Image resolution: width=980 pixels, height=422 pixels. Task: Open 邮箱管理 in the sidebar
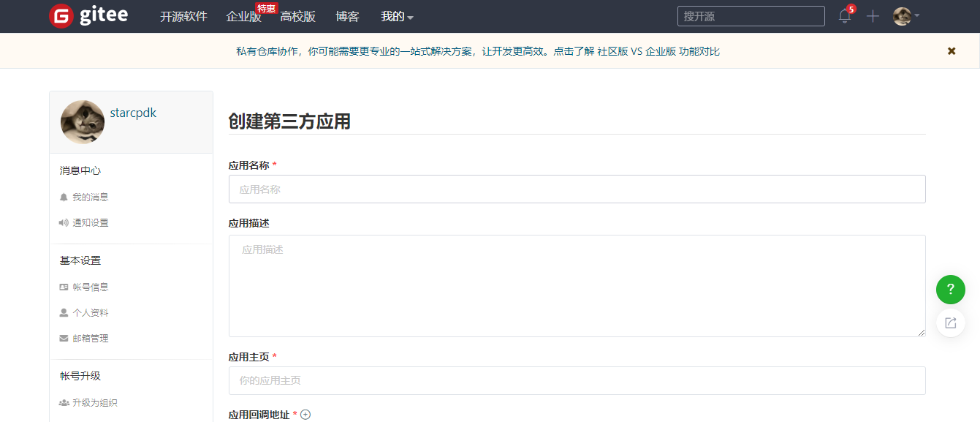pyautogui.click(x=90, y=339)
